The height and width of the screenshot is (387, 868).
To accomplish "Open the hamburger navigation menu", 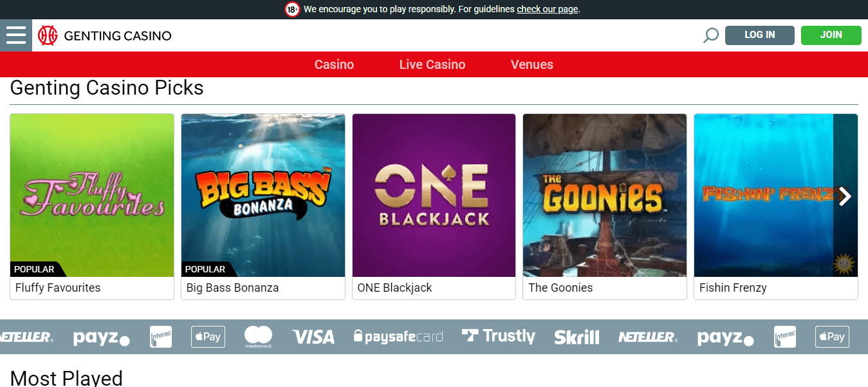I will coord(16,35).
